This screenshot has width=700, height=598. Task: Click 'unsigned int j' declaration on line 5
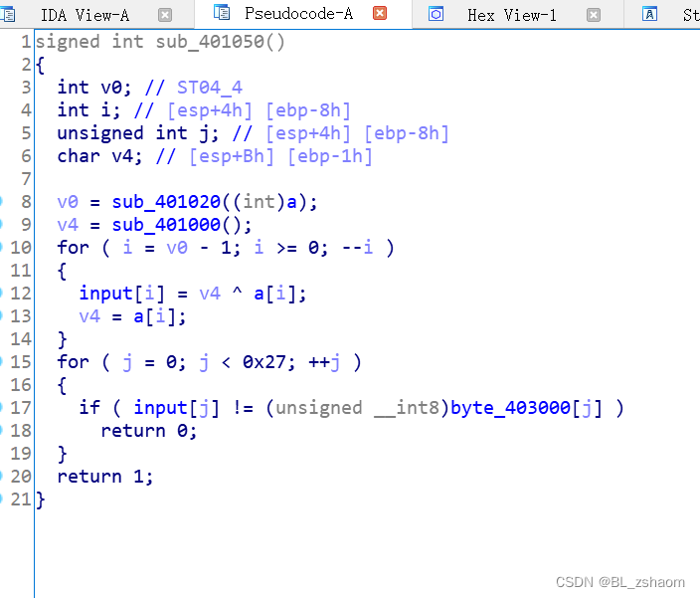[x=138, y=133]
